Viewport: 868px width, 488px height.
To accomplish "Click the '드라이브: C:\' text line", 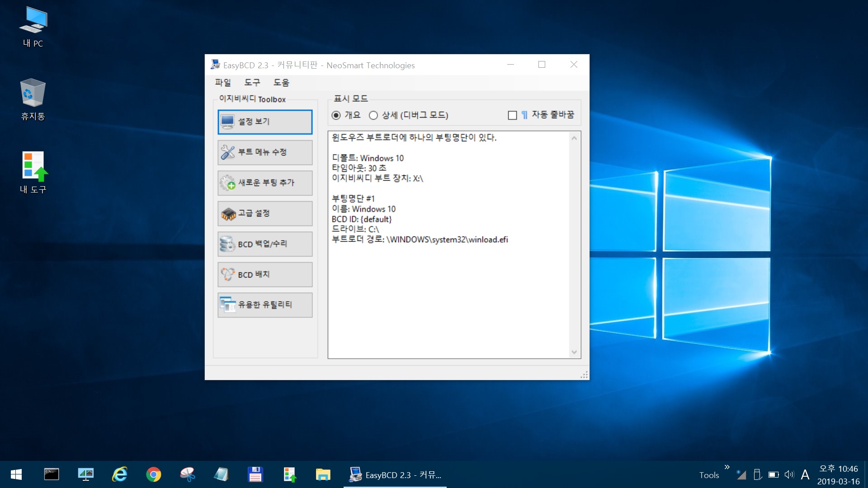I will click(355, 229).
